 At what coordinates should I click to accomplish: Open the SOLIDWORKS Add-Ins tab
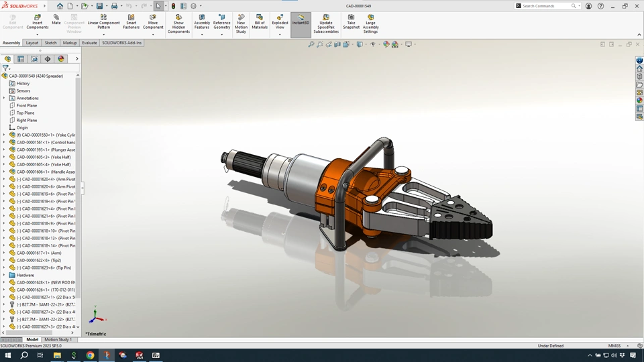(x=121, y=43)
